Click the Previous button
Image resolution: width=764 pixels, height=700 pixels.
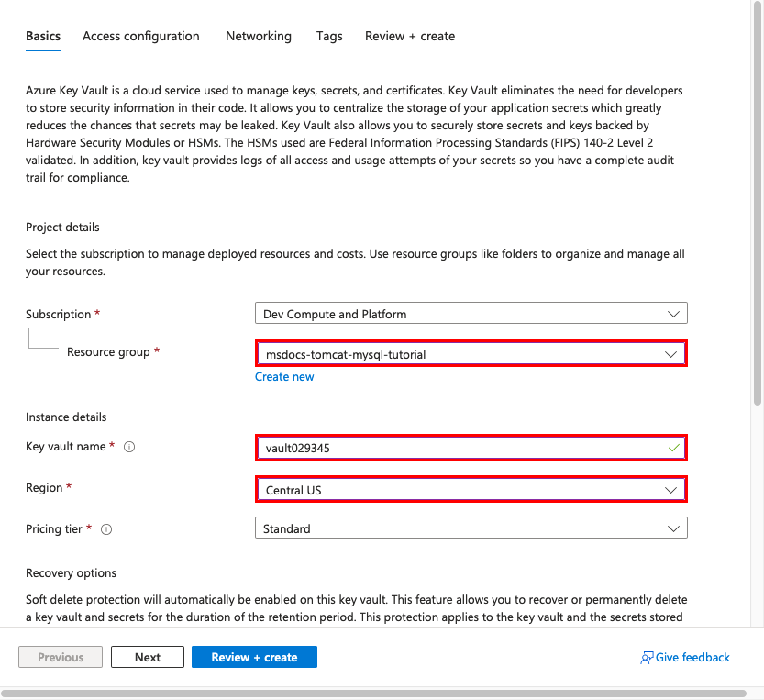point(60,657)
